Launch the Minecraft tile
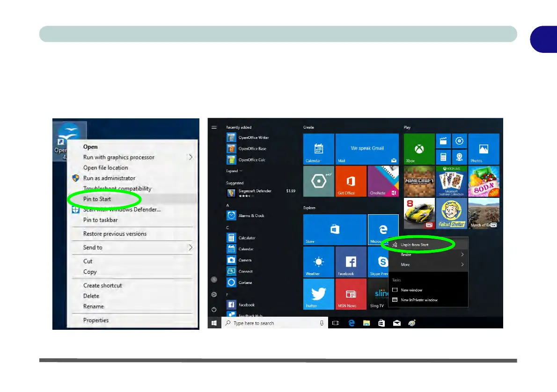This screenshot has width=557, height=392. (x=419, y=181)
